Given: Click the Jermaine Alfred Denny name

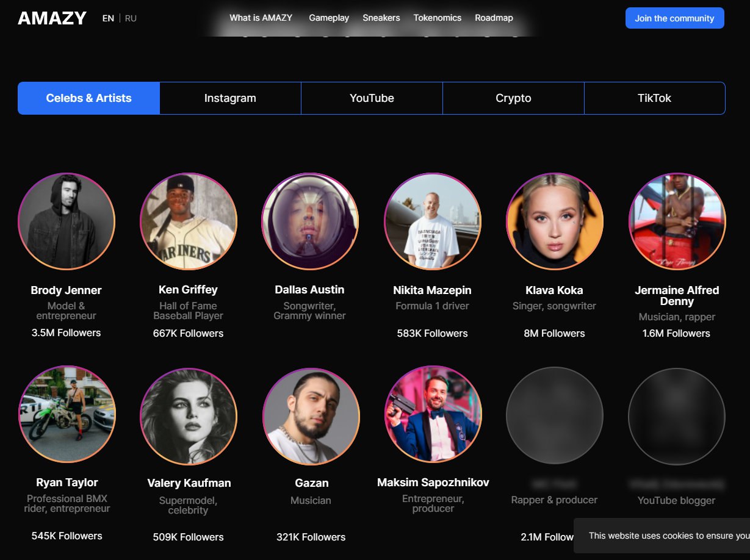Looking at the screenshot, I should [x=677, y=296].
